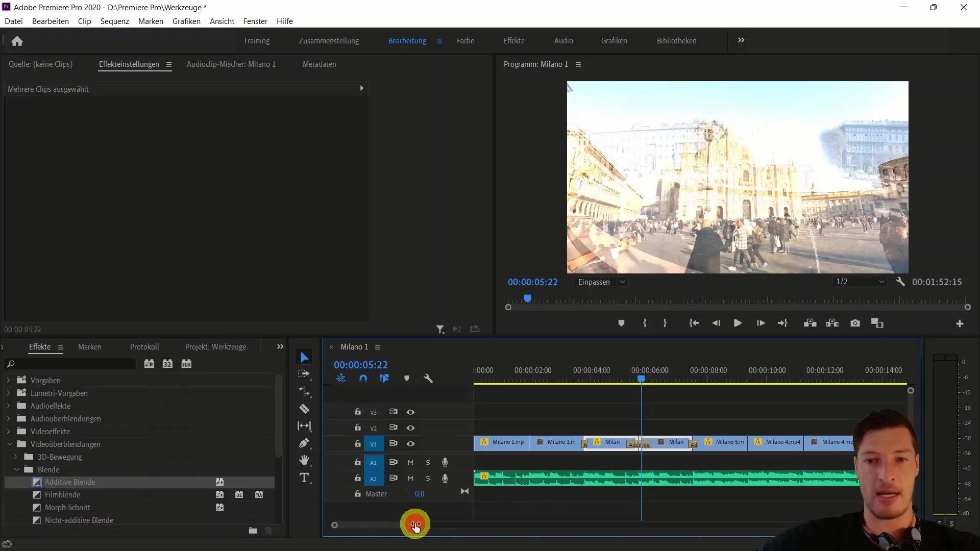Collapse the Videoüberblendungen folder
This screenshot has width=980, height=551.
coord(9,444)
